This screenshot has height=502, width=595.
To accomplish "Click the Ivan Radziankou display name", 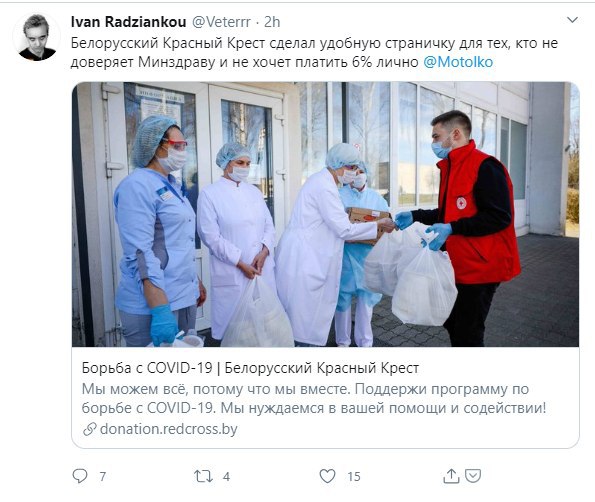I will coord(128,22).
